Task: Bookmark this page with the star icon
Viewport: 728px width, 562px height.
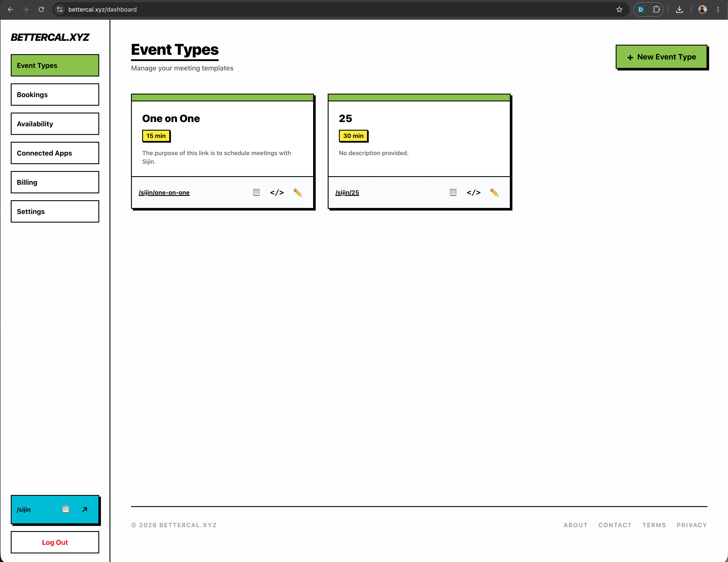Action: 619,9
